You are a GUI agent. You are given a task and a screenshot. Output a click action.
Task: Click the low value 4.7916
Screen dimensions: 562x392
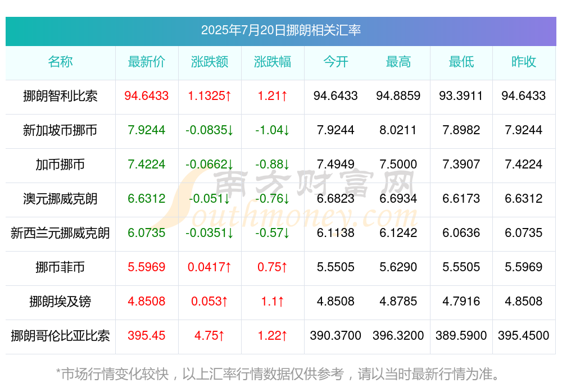tap(461, 302)
